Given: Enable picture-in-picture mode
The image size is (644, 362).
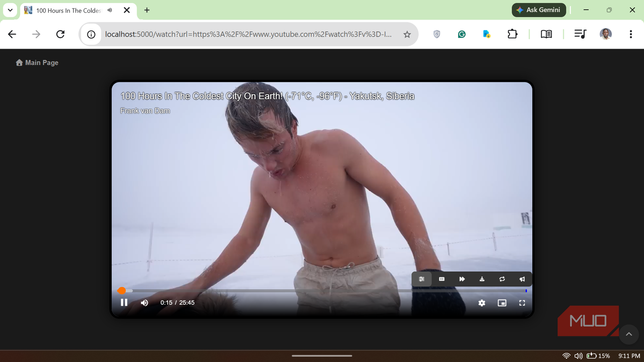Looking at the screenshot, I should pyautogui.click(x=502, y=303).
